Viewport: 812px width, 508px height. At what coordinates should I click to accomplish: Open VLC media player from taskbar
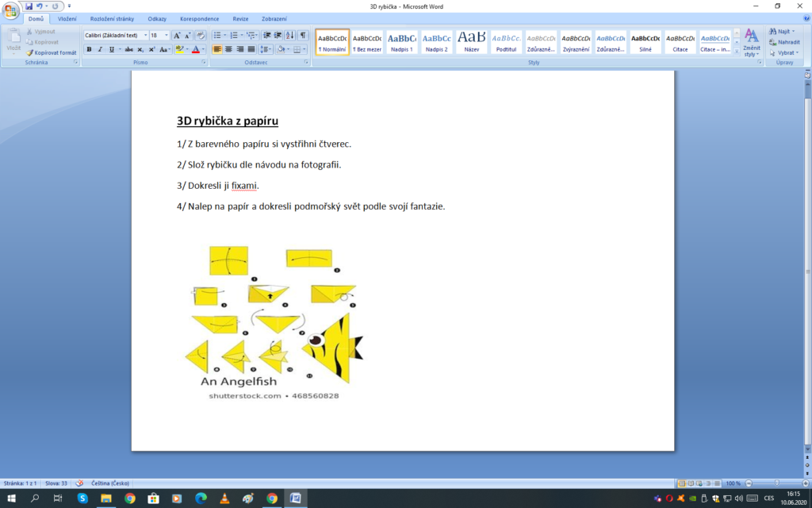point(224,498)
